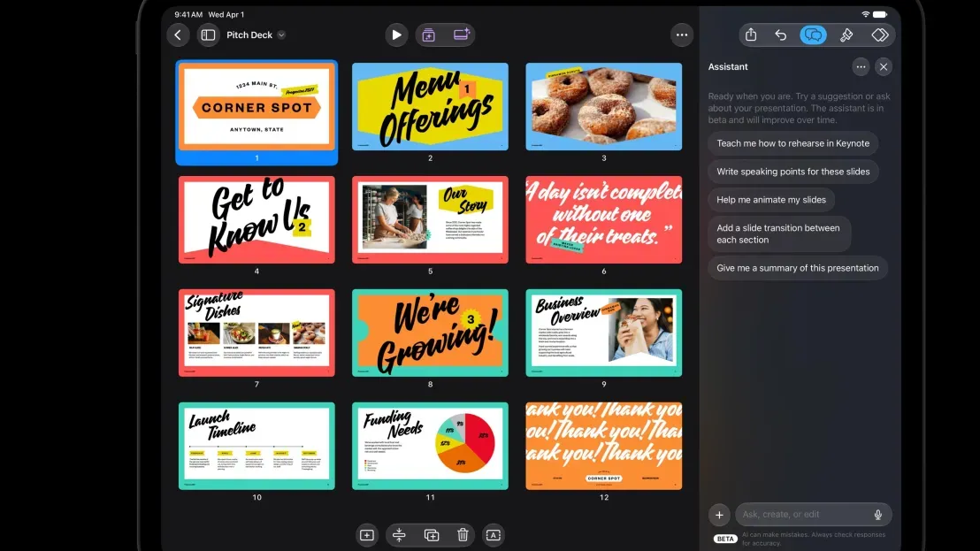Choose Help me animate my slides
Screen dimensions: 980x551
[771, 199]
